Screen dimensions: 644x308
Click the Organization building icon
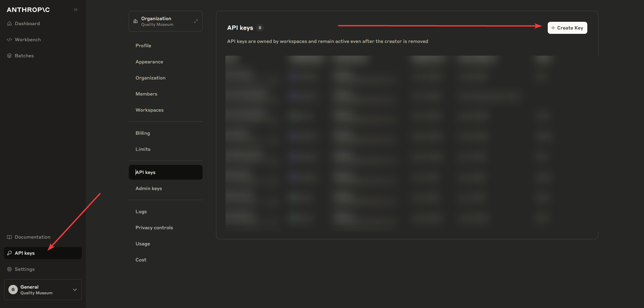pos(136,21)
